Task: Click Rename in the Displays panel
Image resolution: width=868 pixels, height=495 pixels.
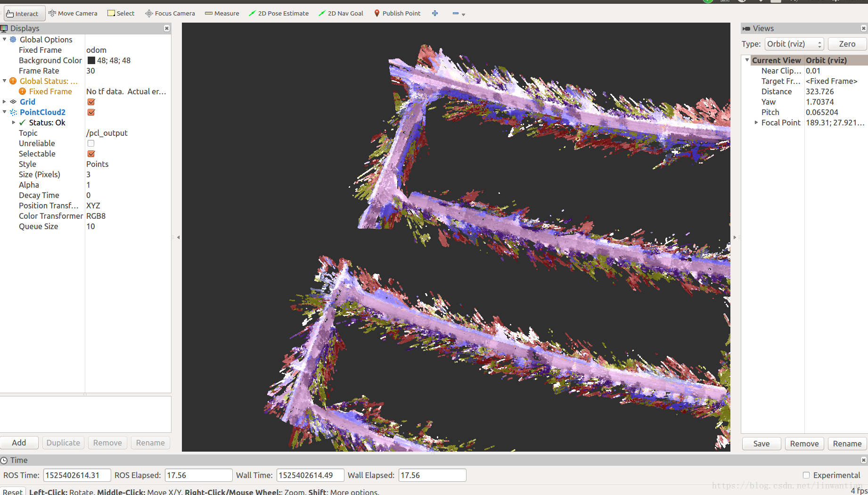Action: [x=150, y=443]
